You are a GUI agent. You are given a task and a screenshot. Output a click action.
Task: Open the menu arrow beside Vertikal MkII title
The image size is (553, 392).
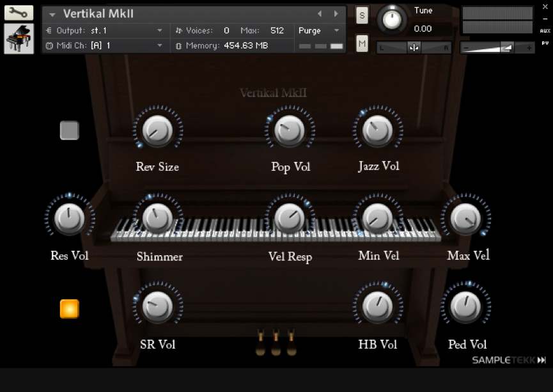coord(52,15)
